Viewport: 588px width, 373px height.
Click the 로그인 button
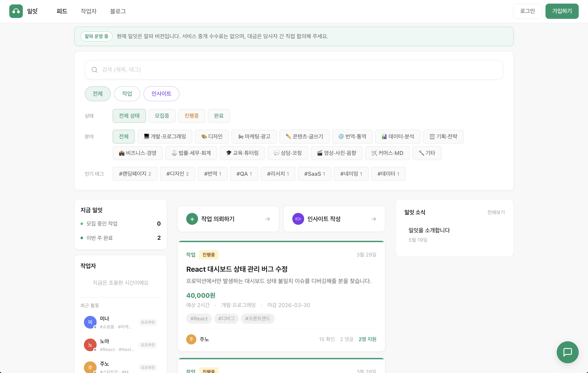click(527, 11)
